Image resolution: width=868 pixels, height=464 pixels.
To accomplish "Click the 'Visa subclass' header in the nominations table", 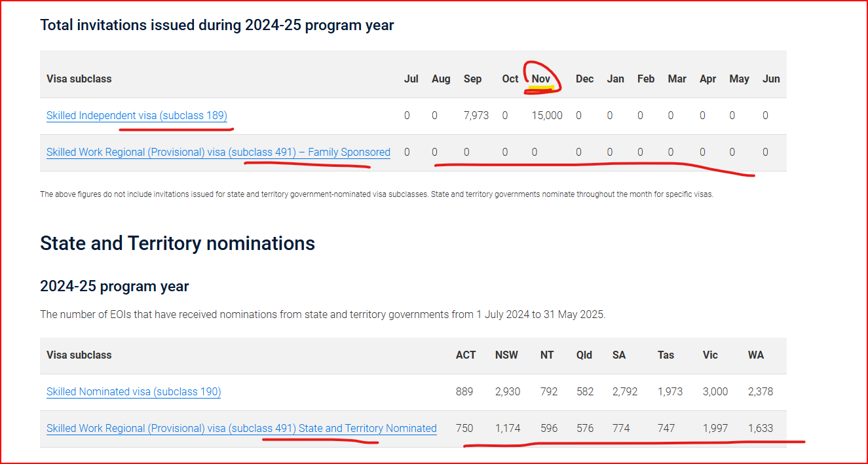I will coord(79,355).
